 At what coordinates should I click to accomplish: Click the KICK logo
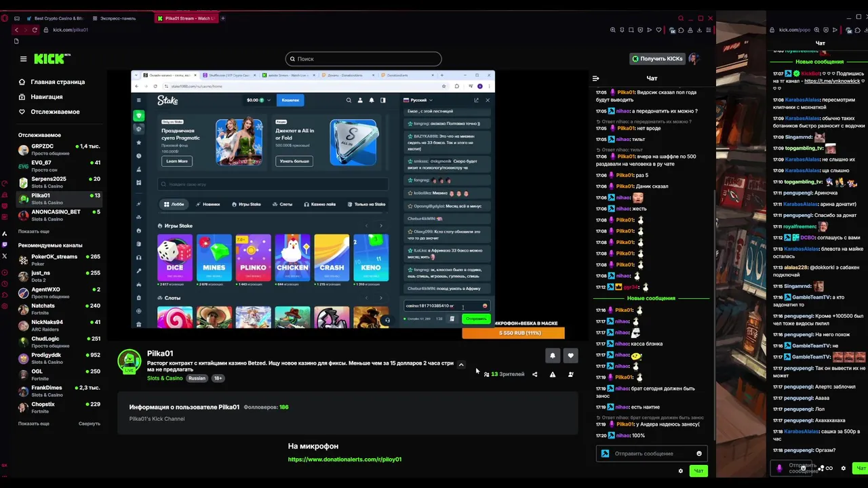pos(52,59)
